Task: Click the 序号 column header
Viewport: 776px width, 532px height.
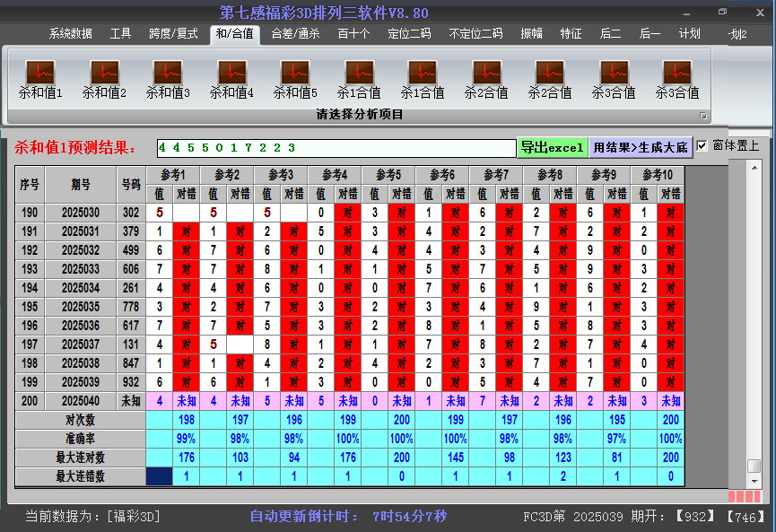Action: point(30,185)
